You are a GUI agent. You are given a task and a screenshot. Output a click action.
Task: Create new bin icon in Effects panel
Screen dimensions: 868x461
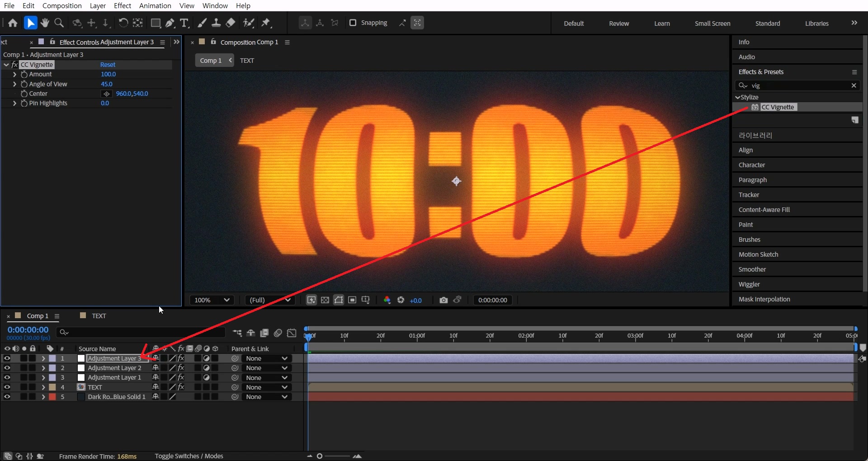(x=855, y=120)
